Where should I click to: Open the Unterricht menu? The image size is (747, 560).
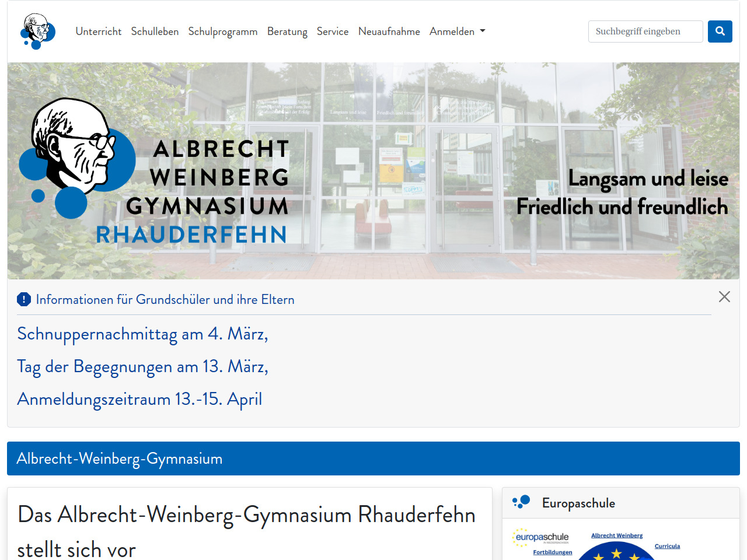pos(99,32)
